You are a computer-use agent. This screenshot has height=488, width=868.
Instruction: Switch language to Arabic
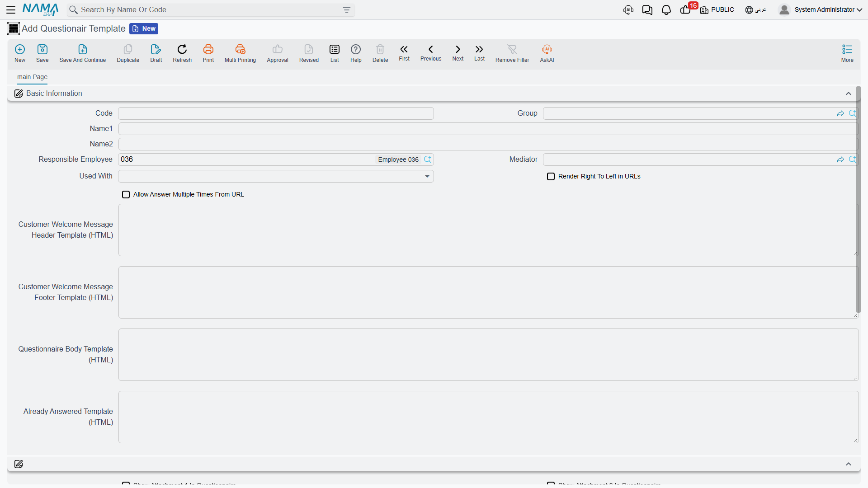(756, 10)
